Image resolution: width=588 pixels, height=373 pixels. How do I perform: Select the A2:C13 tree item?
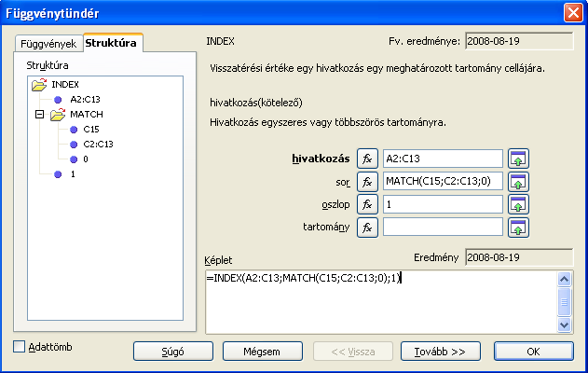click(85, 100)
